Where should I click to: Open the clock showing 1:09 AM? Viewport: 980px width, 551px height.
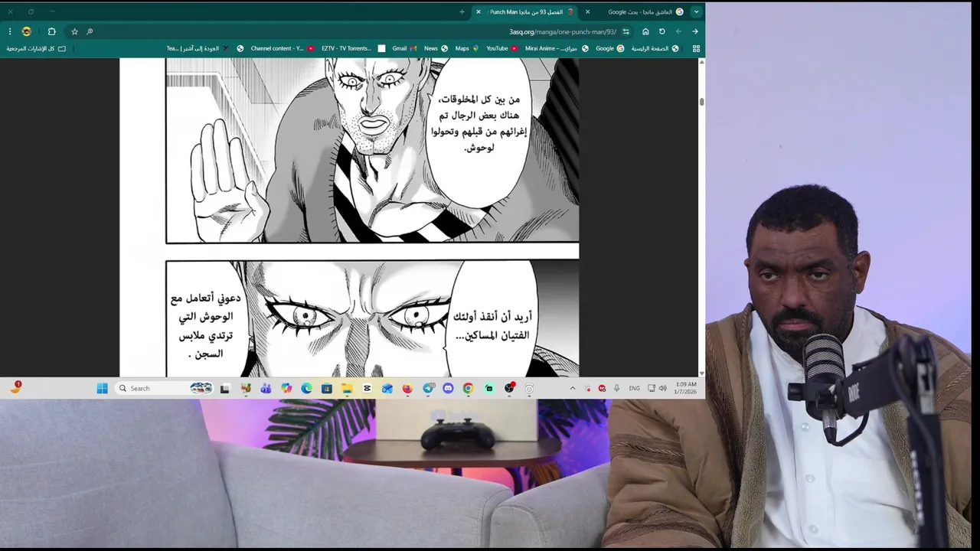point(685,388)
